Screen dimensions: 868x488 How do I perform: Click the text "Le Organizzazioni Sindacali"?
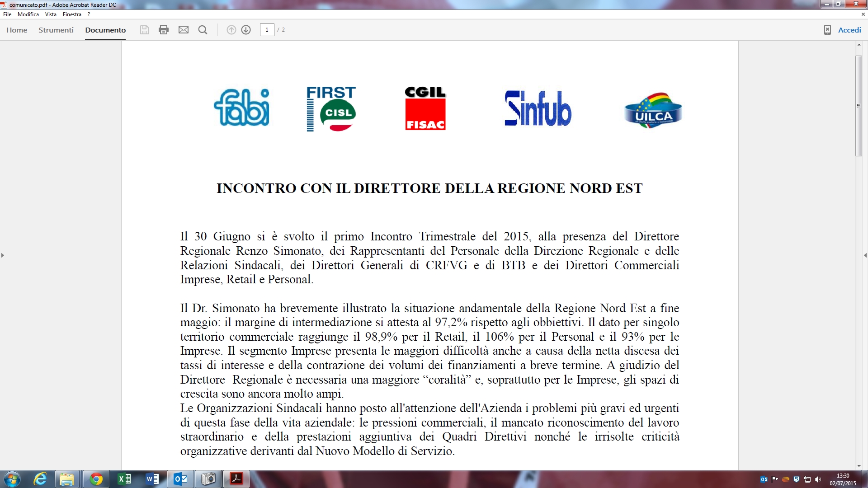[x=251, y=408]
